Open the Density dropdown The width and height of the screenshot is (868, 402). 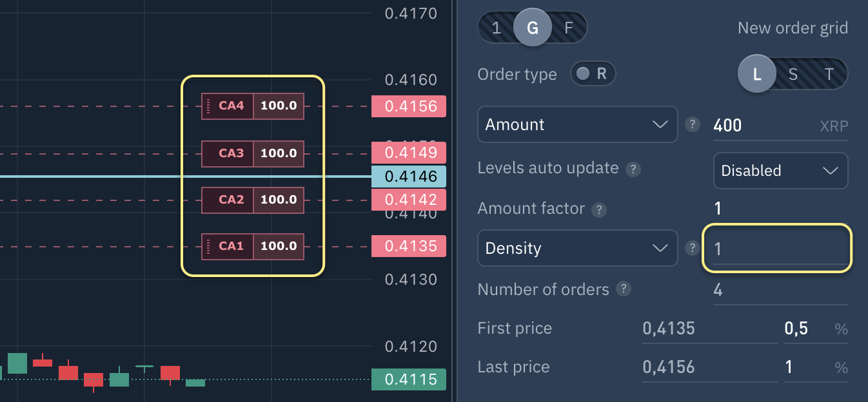click(x=577, y=248)
